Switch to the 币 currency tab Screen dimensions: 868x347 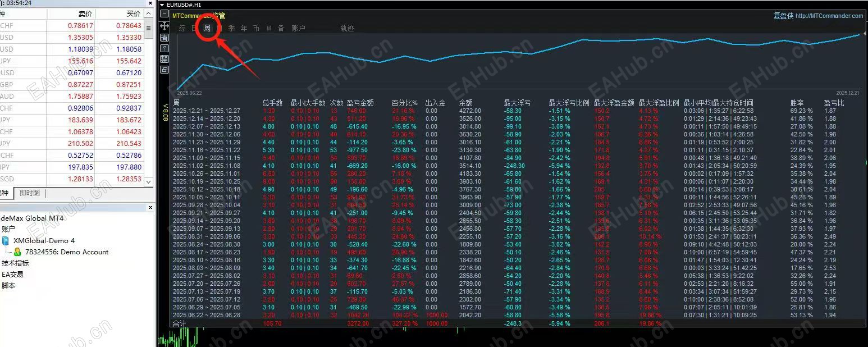(x=256, y=28)
